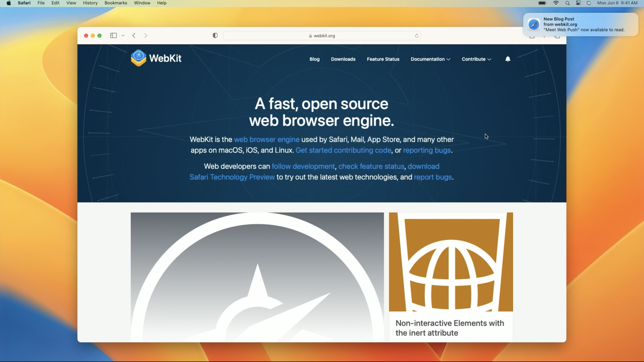This screenshot has height=362, width=644.
Task: Click the 'Get started contributing code' link
Action: pos(343,150)
